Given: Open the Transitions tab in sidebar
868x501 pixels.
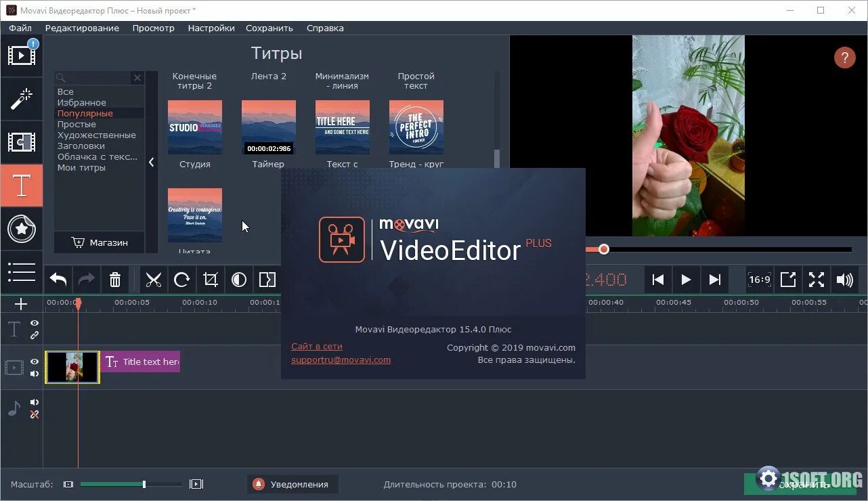Looking at the screenshot, I should (x=21, y=142).
